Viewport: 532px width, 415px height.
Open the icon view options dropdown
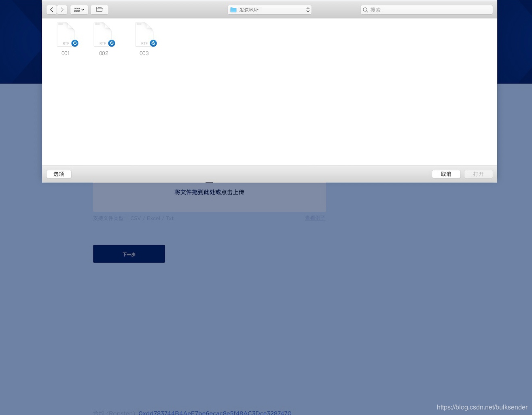pyautogui.click(x=79, y=10)
